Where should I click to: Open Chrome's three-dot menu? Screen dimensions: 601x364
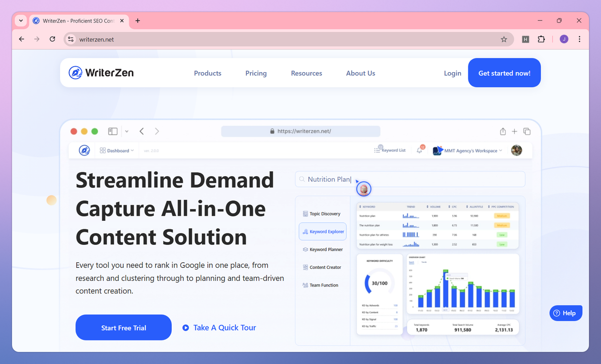(x=579, y=39)
